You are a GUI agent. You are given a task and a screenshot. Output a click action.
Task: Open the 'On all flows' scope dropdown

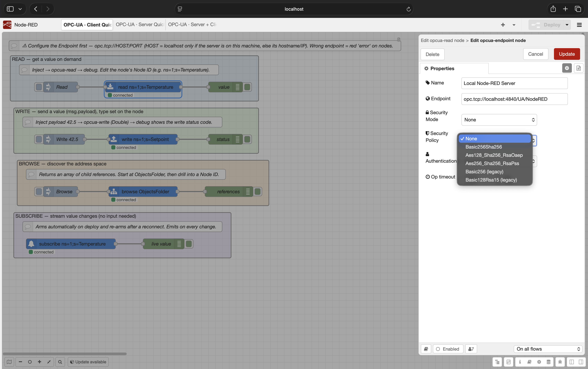click(x=548, y=349)
